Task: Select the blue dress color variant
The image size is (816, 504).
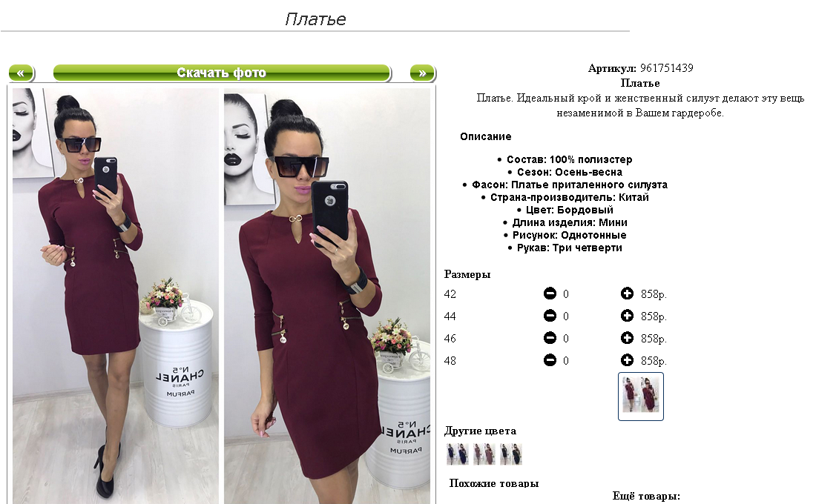Action: click(458, 454)
